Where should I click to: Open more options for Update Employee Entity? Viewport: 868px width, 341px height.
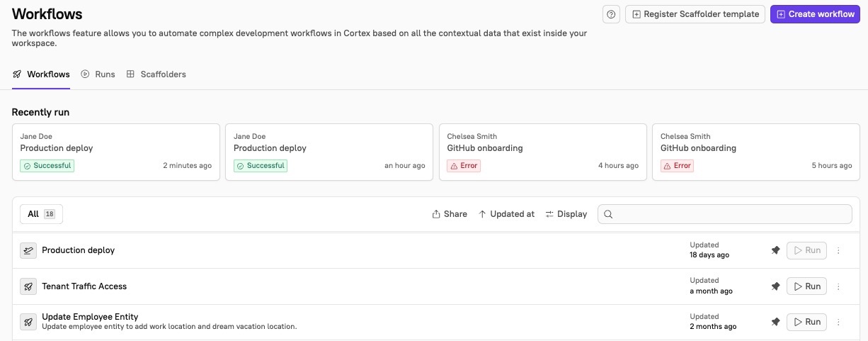pyautogui.click(x=839, y=322)
